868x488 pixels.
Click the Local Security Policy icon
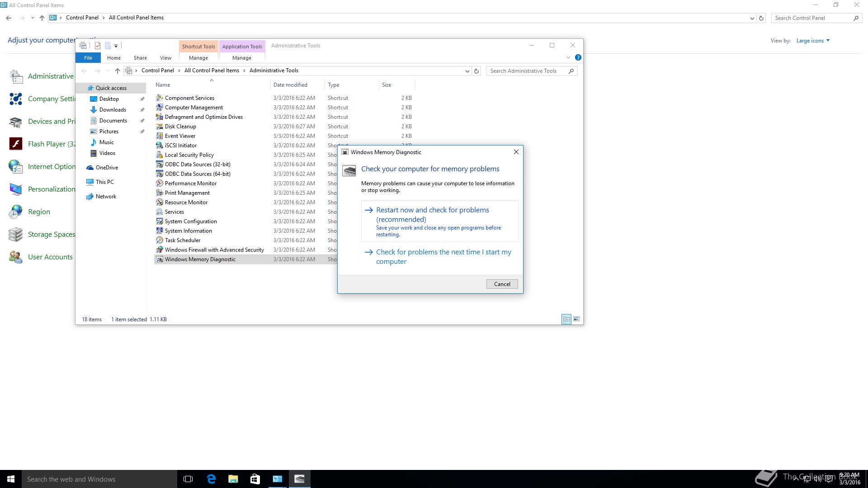point(159,155)
